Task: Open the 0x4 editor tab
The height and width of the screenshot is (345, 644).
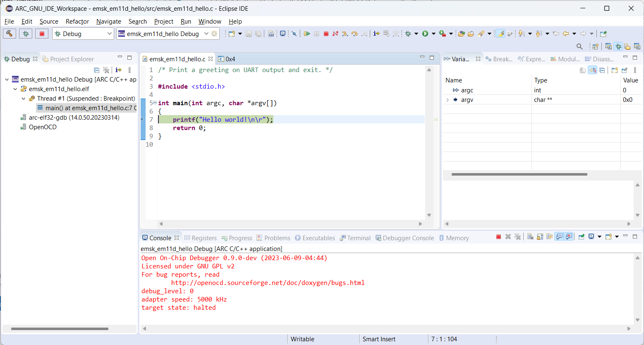Action: point(227,59)
